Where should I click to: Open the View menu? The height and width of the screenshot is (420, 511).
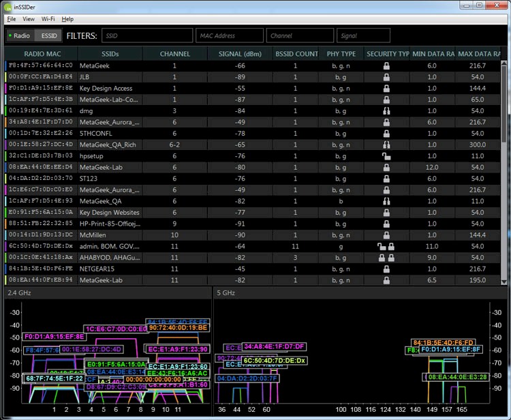pyautogui.click(x=29, y=19)
